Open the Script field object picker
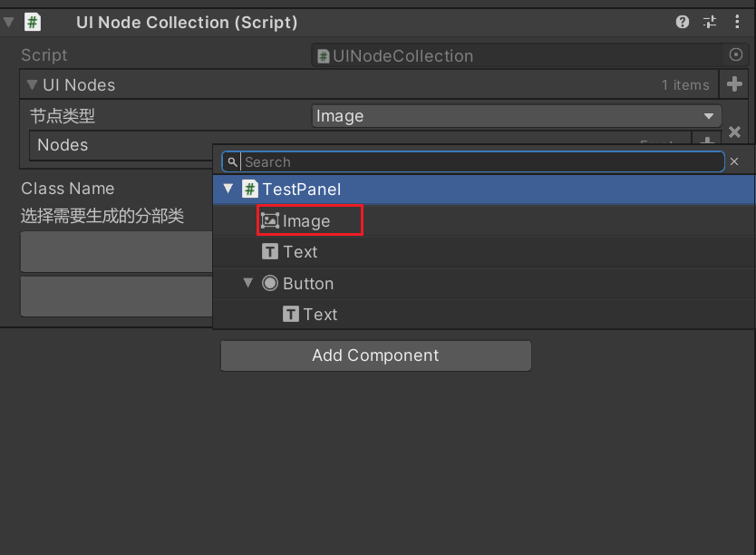Screen dimensions: 756x555 [x=735, y=55]
